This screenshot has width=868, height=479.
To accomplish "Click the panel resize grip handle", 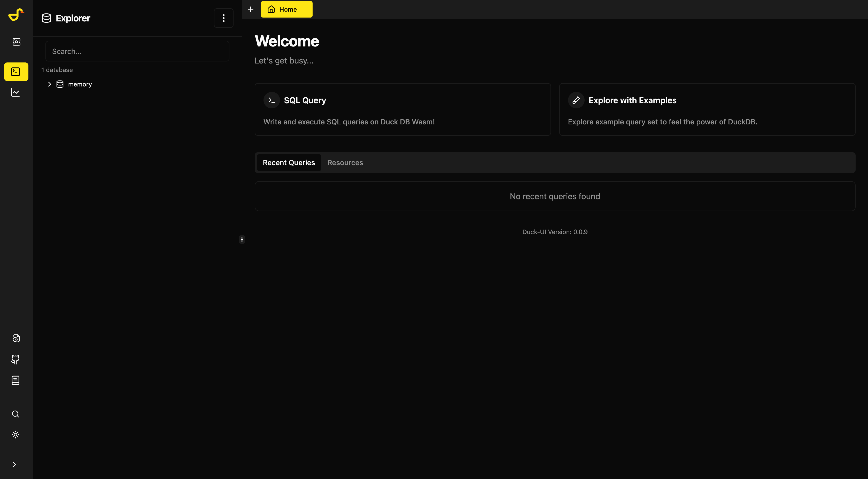I will [242, 240].
